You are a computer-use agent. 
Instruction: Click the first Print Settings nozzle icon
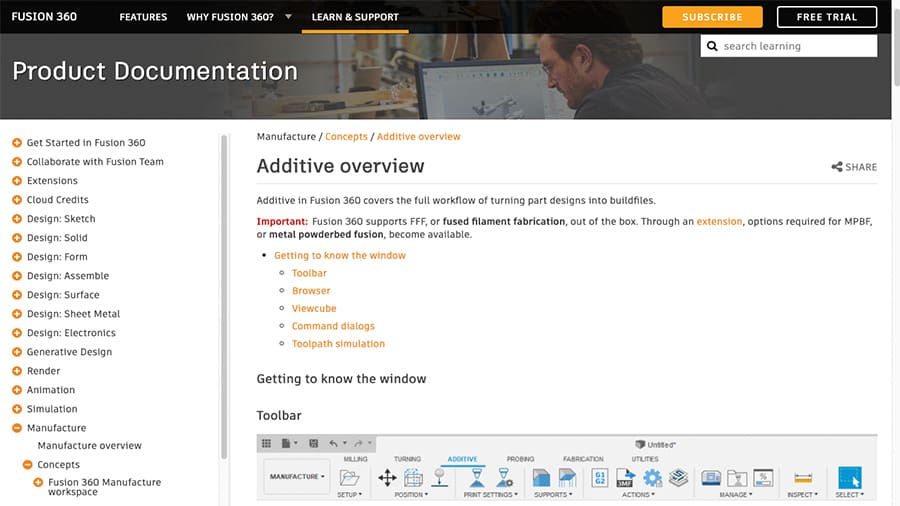[x=477, y=477]
